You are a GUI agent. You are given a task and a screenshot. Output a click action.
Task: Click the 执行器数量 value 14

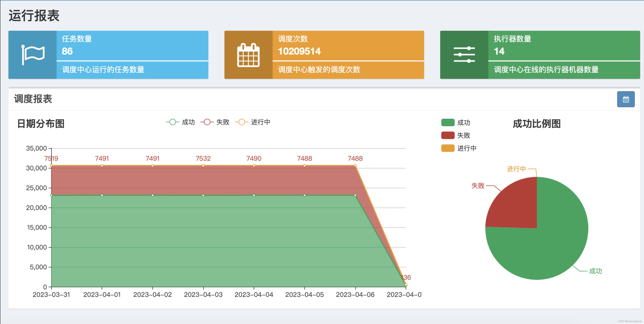(499, 51)
